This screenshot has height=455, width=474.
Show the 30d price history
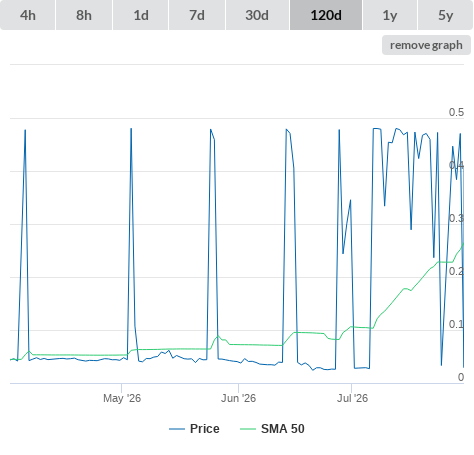[x=257, y=15]
